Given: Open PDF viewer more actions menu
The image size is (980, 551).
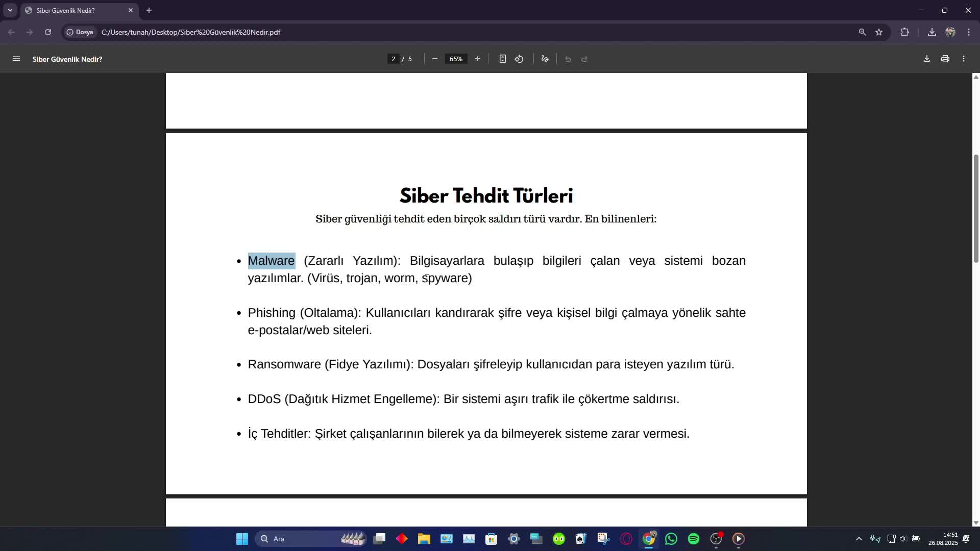Looking at the screenshot, I should pos(963,59).
